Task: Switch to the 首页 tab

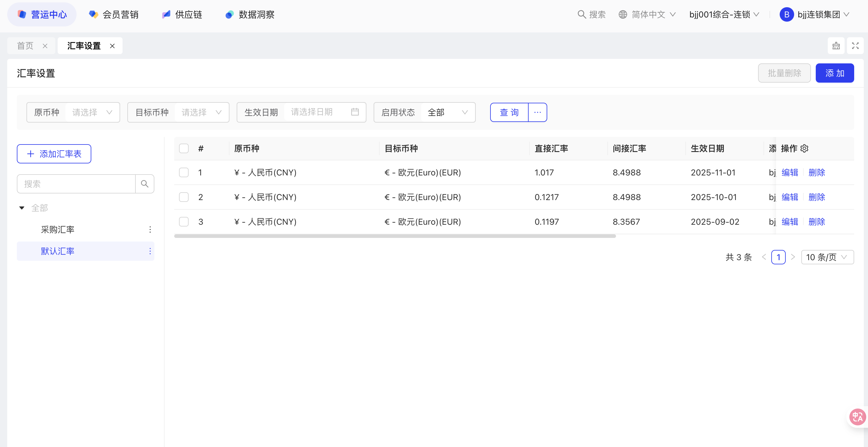Action: (x=25, y=45)
